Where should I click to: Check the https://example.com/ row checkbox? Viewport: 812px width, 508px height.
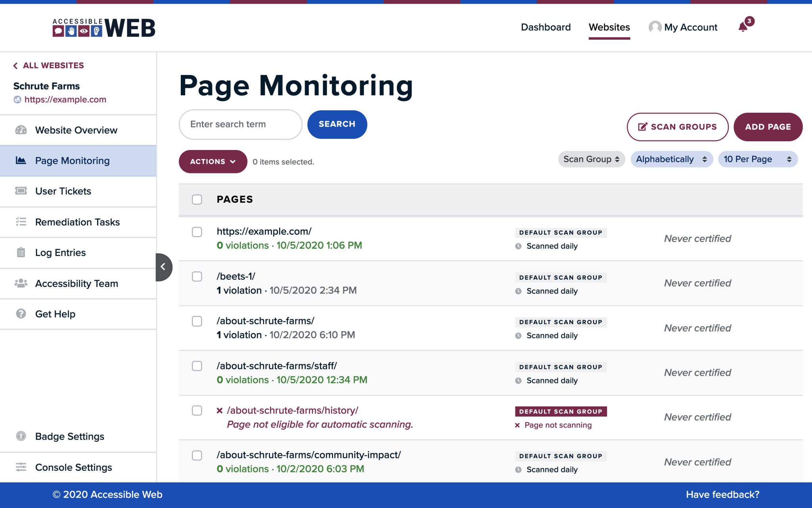[197, 232]
